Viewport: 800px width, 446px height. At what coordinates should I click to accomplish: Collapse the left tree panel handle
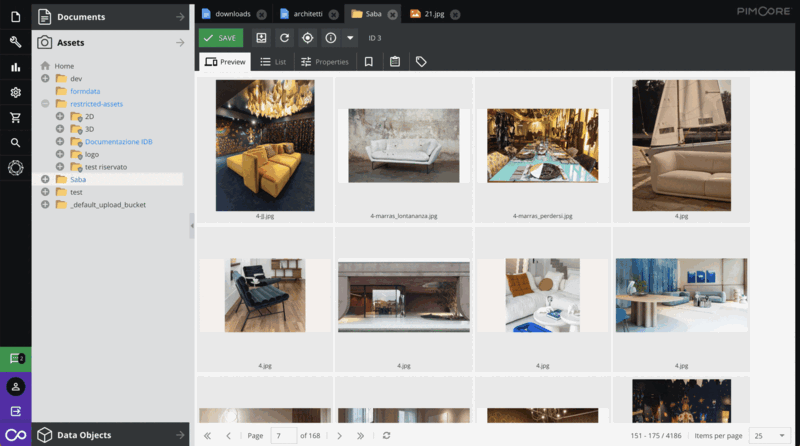pos(192,226)
